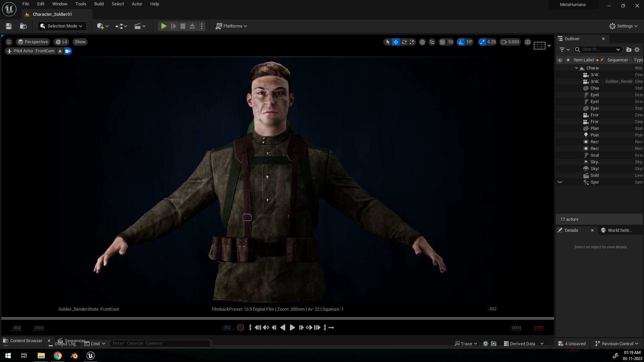The height and width of the screenshot is (362, 644).
Task: Open the Selection Mode dropdown
Action: [x=62, y=26]
